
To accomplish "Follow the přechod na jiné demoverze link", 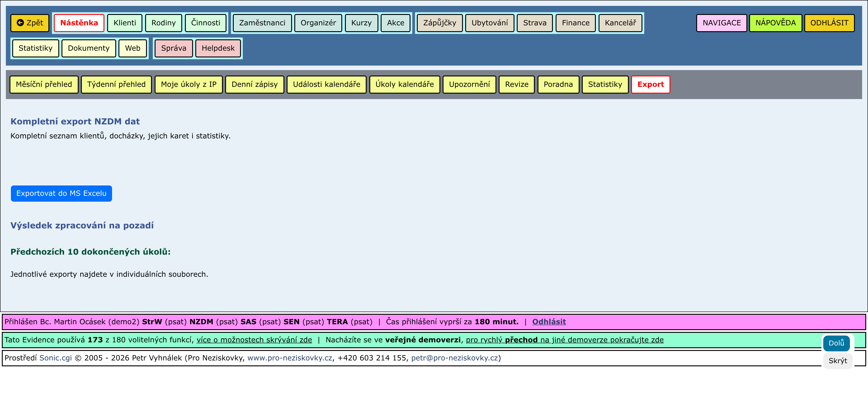I will click(564, 340).
